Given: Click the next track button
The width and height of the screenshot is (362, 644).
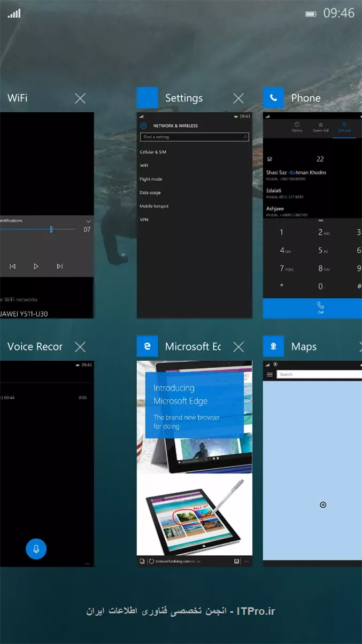Looking at the screenshot, I should click(60, 266).
